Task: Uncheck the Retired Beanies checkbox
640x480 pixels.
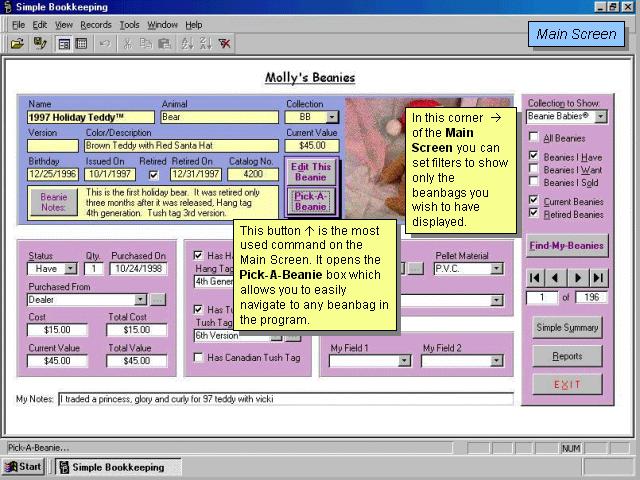Action: click(x=534, y=214)
